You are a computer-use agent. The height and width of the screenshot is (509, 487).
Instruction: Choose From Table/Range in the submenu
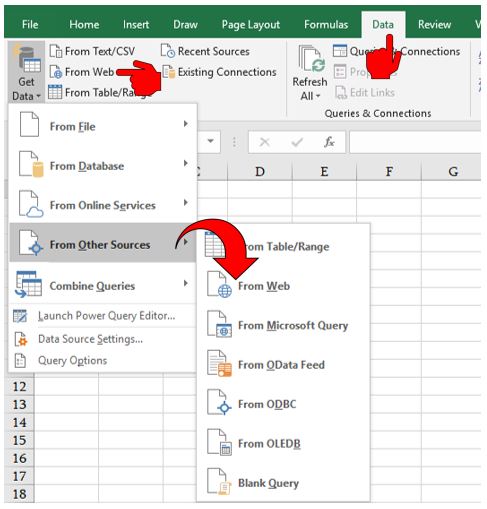tap(283, 246)
